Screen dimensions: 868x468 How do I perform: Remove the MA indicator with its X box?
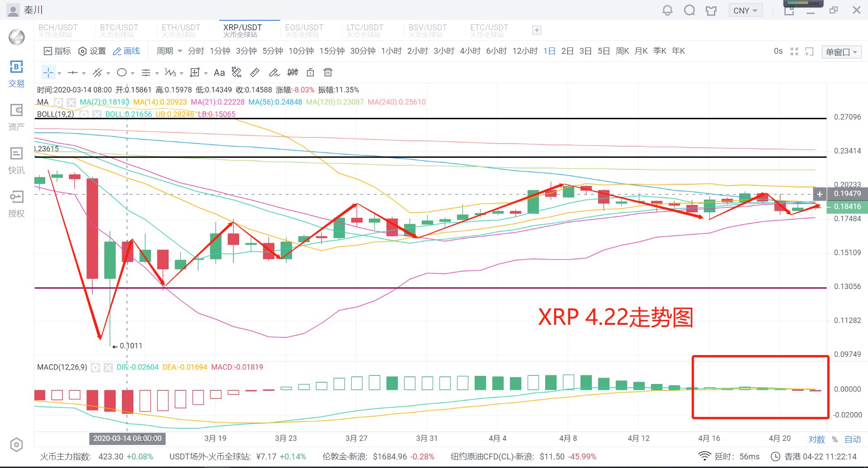tap(71, 102)
